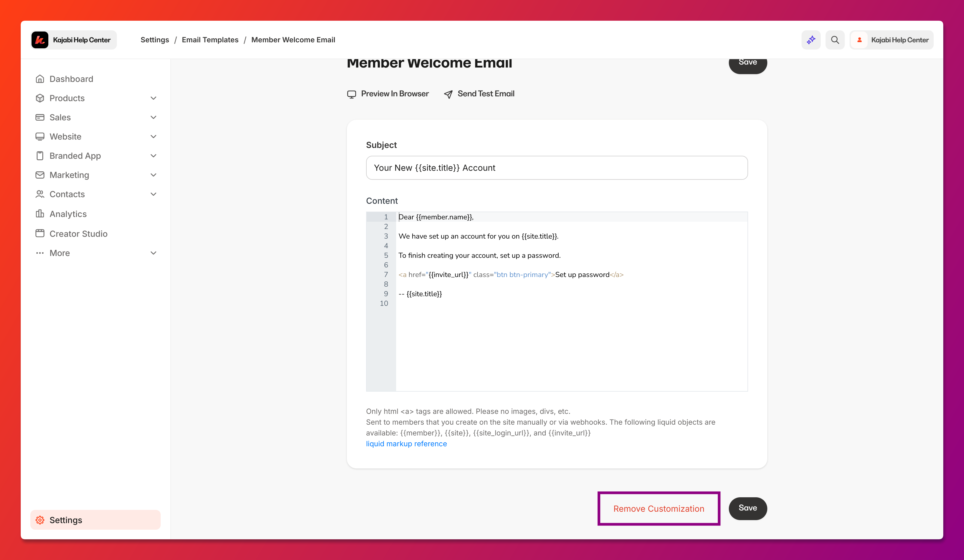
Task: Click the user avatar icon
Action: pos(859,40)
